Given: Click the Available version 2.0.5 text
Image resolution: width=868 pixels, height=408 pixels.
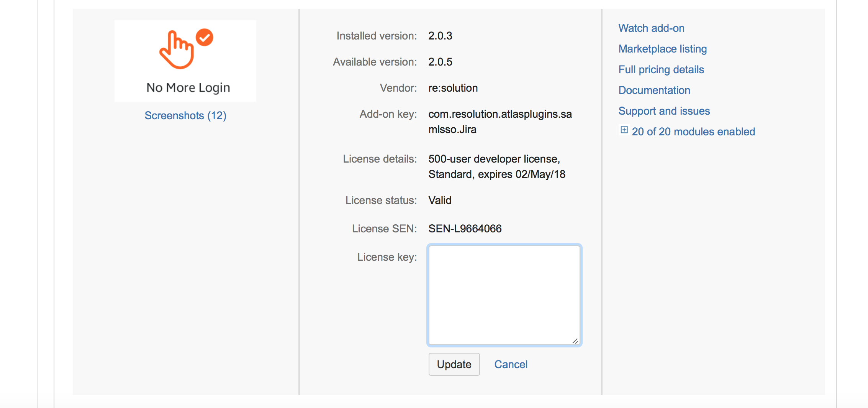Looking at the screenshot, I should (x=440, y=62).
